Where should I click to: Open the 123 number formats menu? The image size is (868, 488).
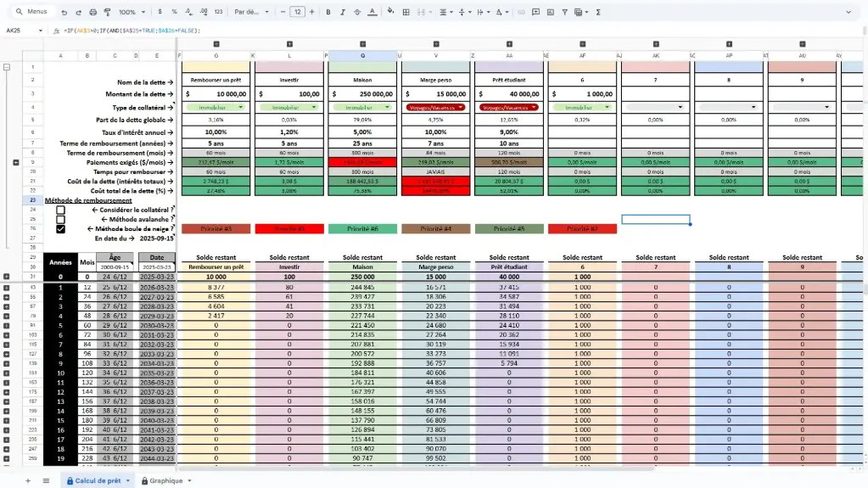tap(219, 12)
